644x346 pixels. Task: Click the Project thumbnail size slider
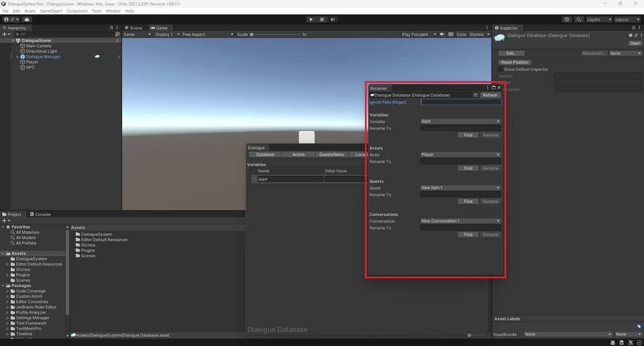click(x=470, y=335)
